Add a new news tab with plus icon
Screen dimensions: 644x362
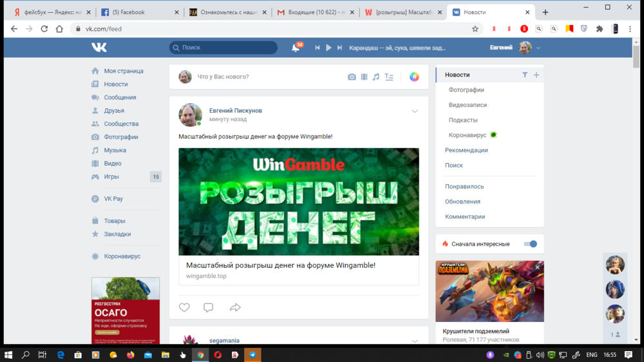coord(536,75)
